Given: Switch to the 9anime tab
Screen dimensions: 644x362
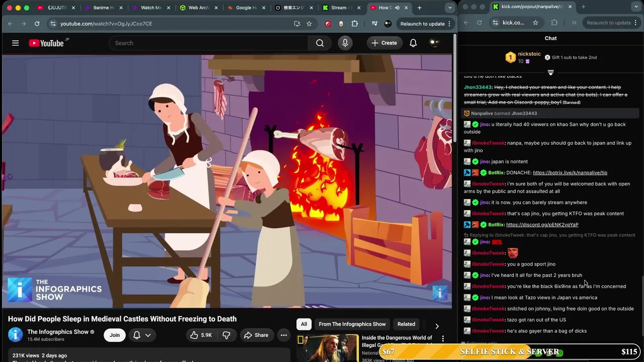Looking at the screenshot, I should [x=103, y=8].
